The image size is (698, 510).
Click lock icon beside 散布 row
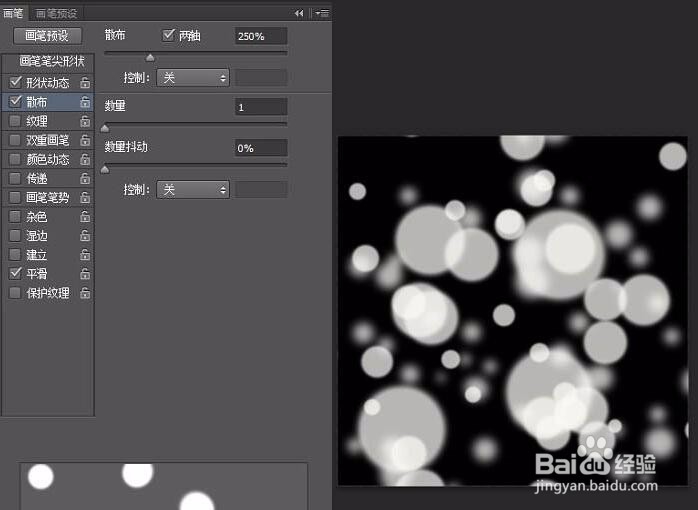85,102
